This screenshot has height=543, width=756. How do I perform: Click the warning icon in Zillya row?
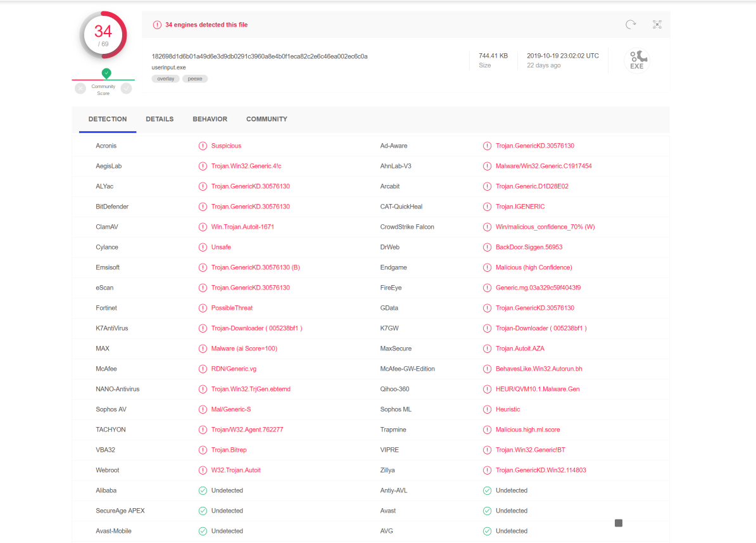[x=487, y=470]
